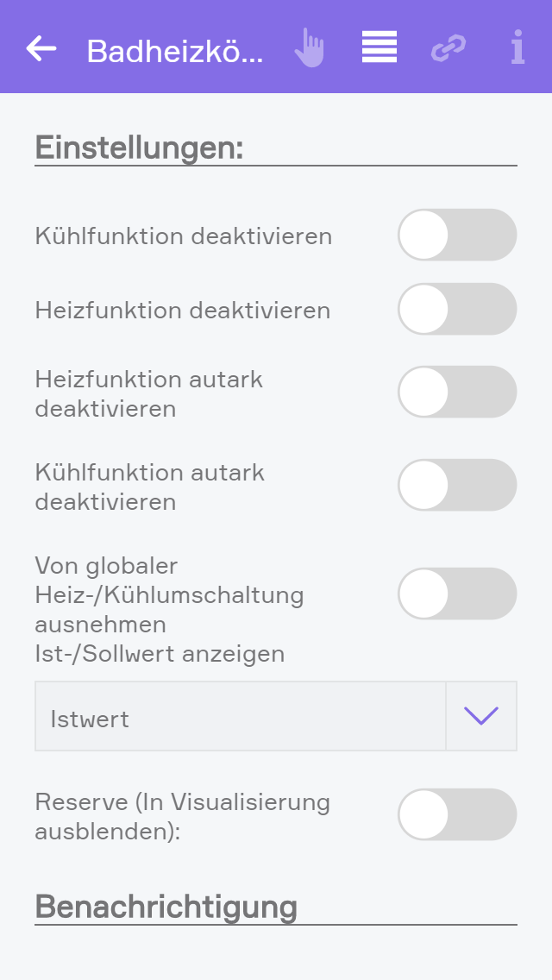Click the Einstellungen section heading
Viewport: 552px width, 980px height.
click(140, 148)
